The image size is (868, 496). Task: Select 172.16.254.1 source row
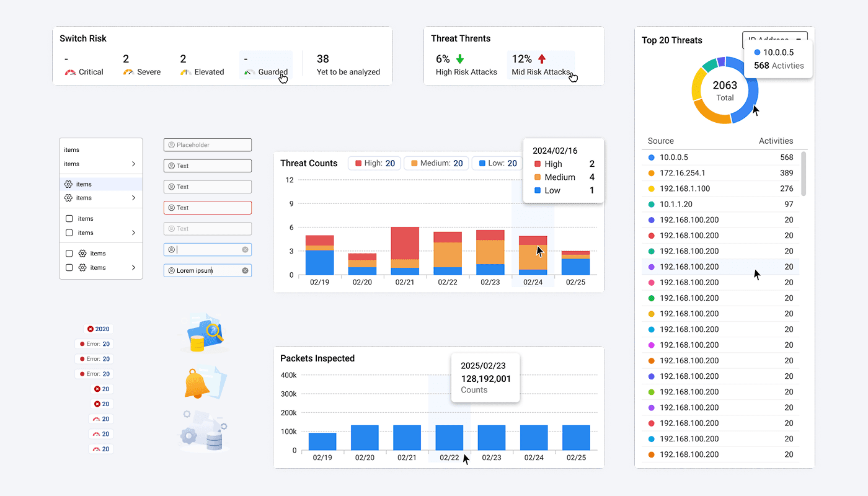click(720, 173)
